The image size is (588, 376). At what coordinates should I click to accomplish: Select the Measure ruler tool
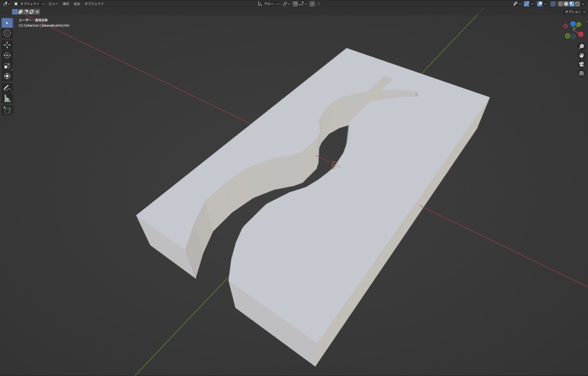click(x=7, y=99)
